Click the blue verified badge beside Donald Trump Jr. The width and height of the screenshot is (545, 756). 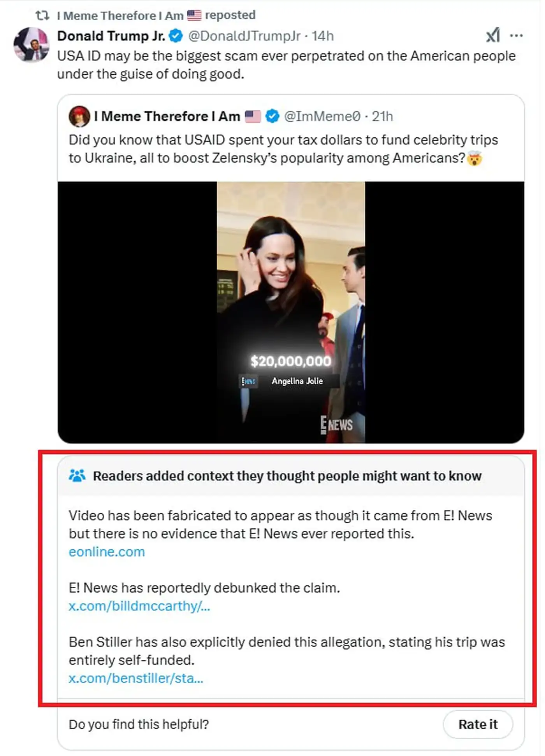[176, 36]
